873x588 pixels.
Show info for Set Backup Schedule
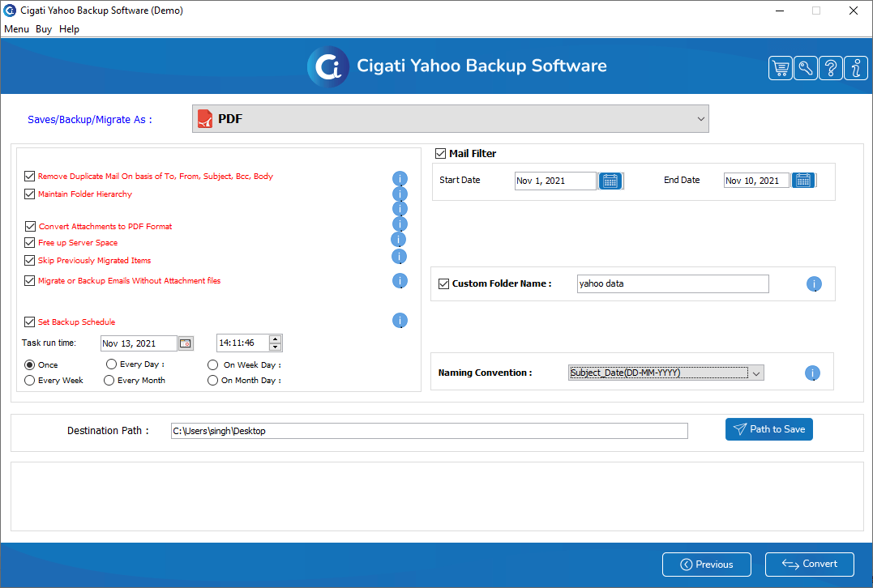coord(400,321)
